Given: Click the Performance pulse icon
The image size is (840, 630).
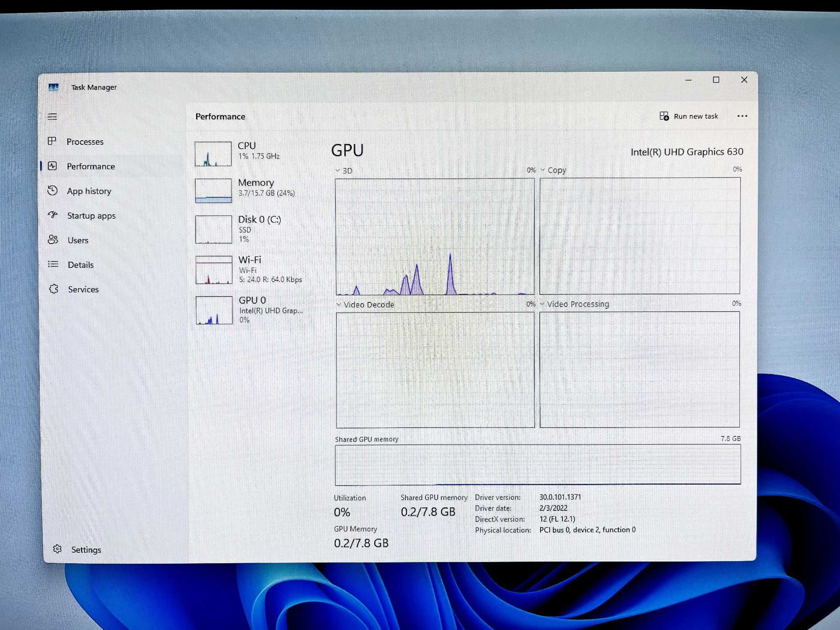Looking at the screenshot, I should coord(52,166).
